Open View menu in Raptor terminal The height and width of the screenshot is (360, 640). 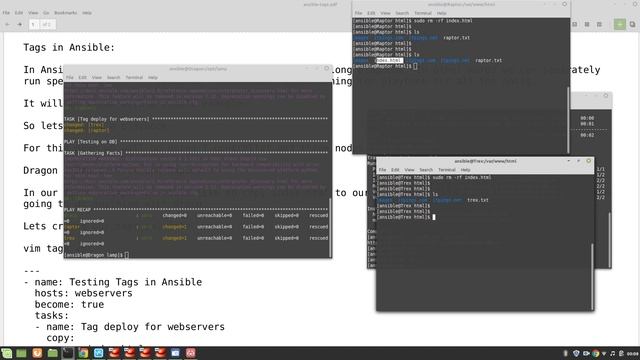[385, 13]
